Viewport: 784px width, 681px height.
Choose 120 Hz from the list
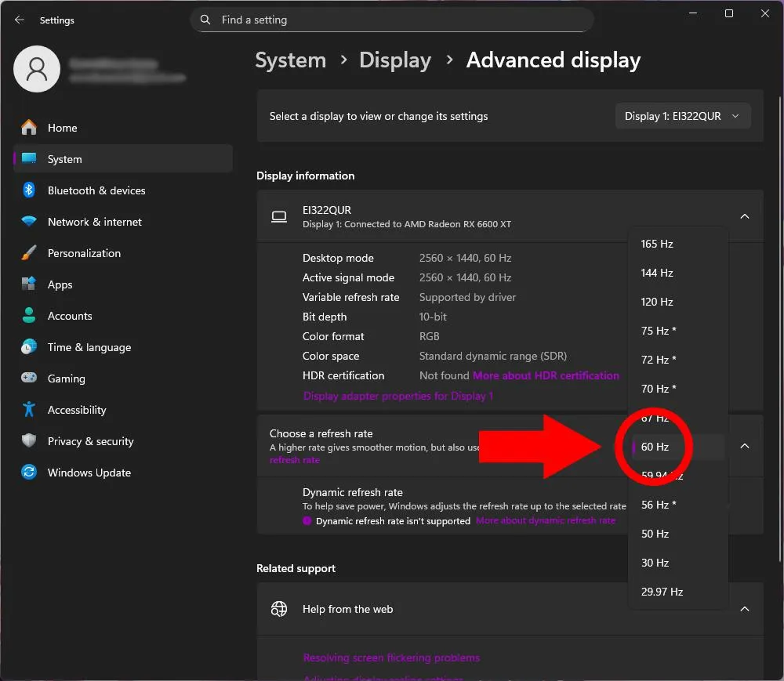click(x=677, y=302)
